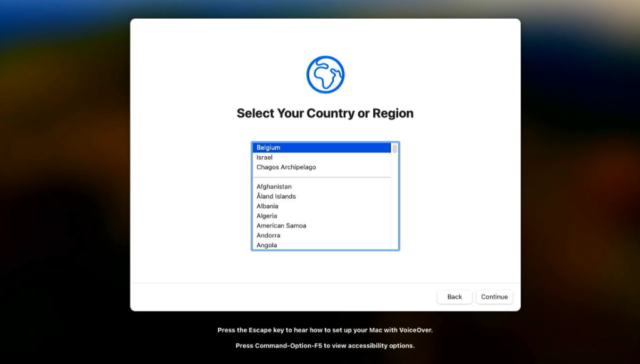
Task: Select Åland Islands entry
Action: (322, 197)
